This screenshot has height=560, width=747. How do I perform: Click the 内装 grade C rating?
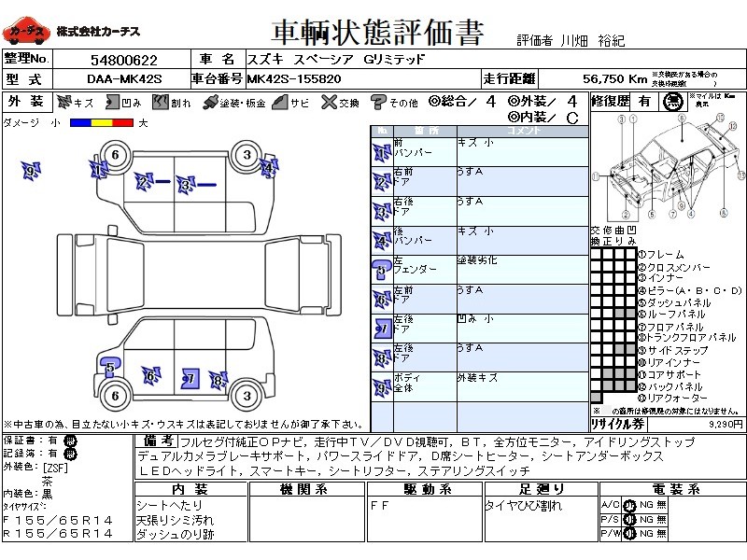572,118
